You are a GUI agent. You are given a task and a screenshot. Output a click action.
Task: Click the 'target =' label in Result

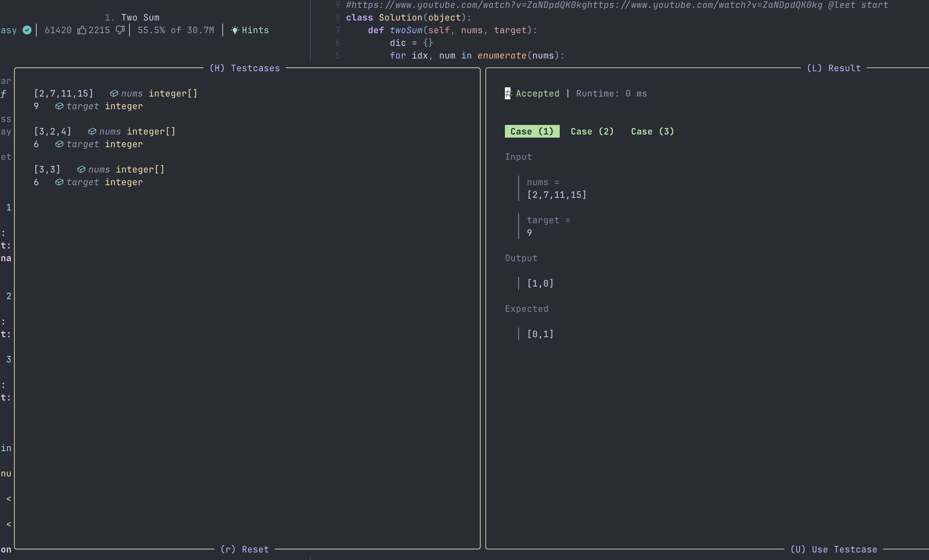click(548, 220)
